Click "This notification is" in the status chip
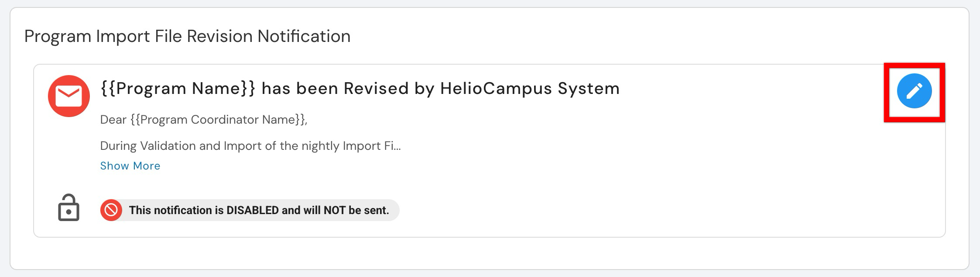Screen dimensions: 980x277 176,210
